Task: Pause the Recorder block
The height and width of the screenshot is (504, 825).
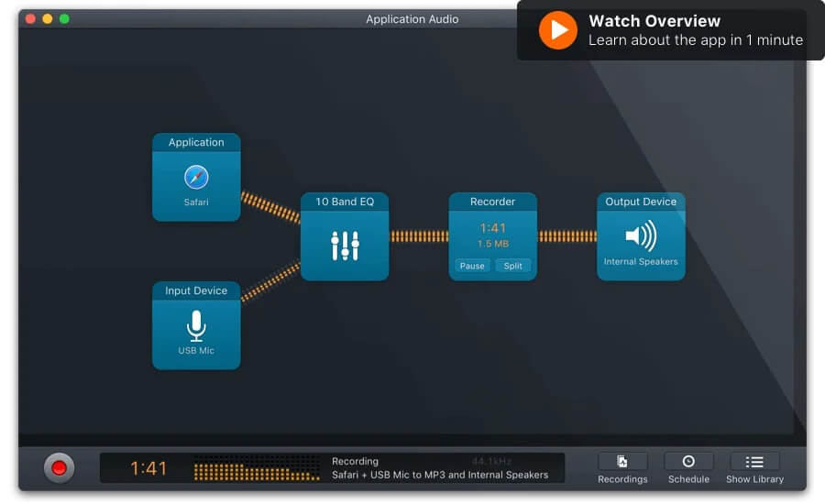Action: 472,266
